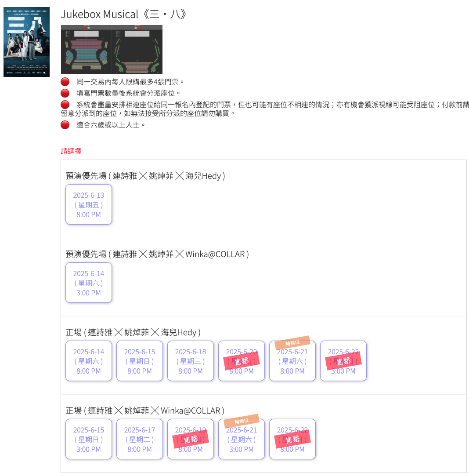469x476 pixels.
Task: Click the red bullet beside 適合六歲或以上人士
Action: coord(65,125)
